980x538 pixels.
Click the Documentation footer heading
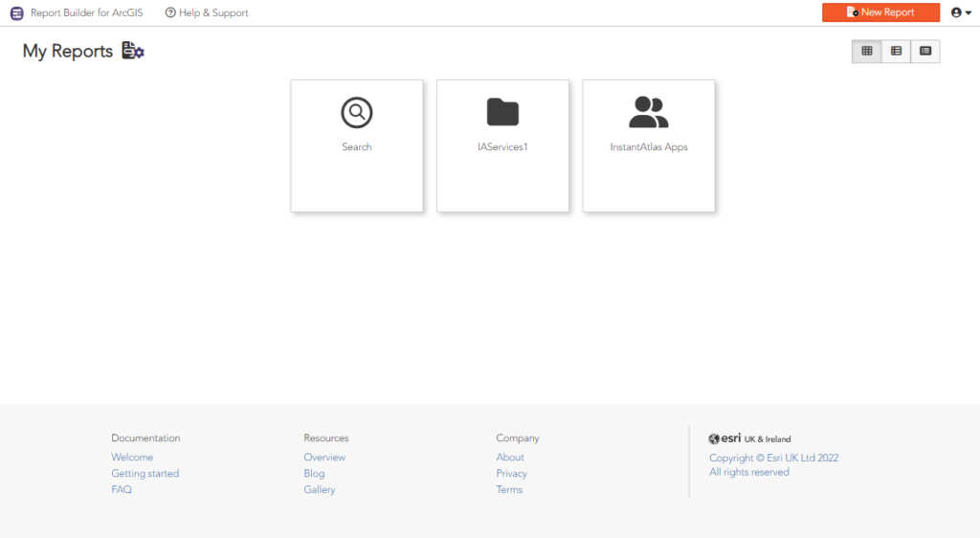pyautogui.click(x=145, y=438)
